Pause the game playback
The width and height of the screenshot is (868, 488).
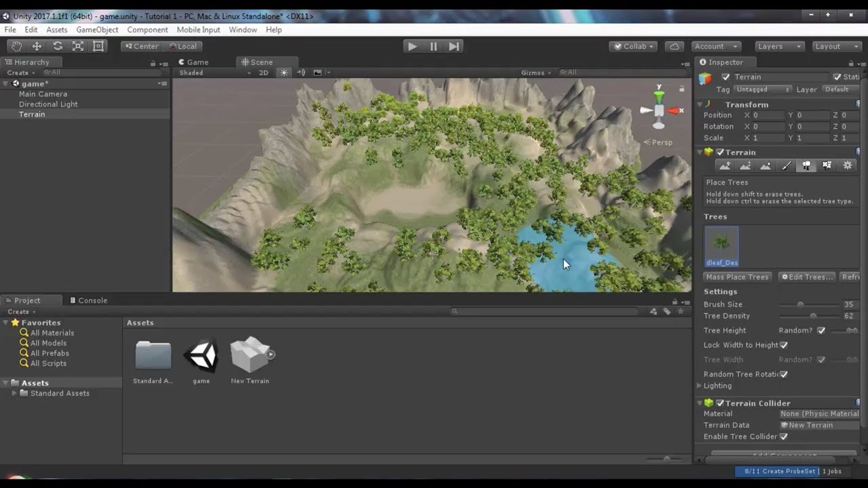433,46
